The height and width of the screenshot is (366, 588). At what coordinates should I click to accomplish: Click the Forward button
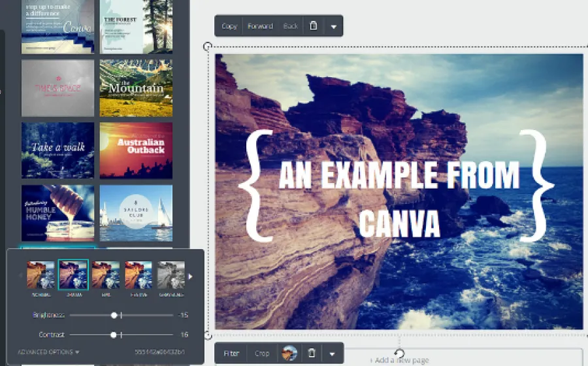click(x=260, y=26)
